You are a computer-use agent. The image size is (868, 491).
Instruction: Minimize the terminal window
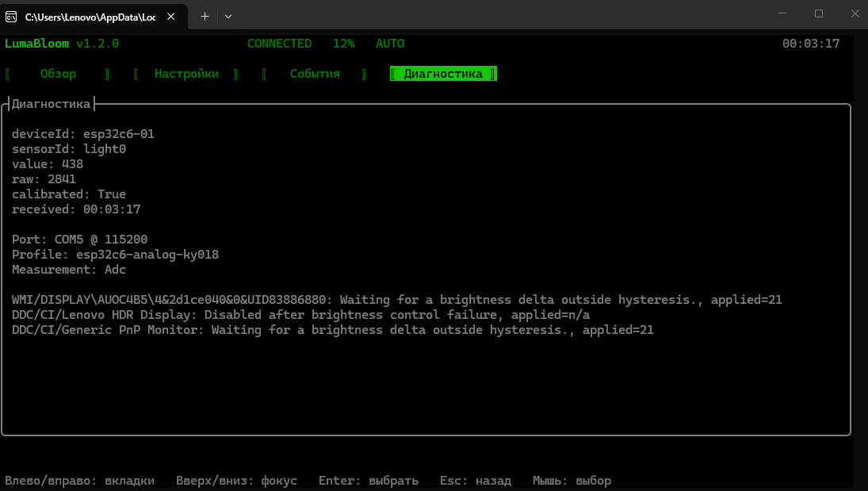(782, 13)
